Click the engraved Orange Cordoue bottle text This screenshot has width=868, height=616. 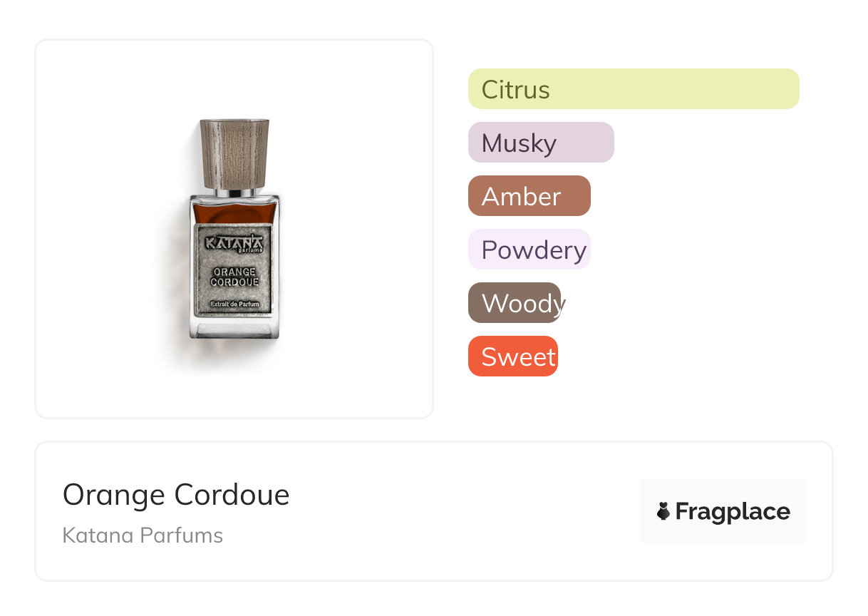[234, 277]
